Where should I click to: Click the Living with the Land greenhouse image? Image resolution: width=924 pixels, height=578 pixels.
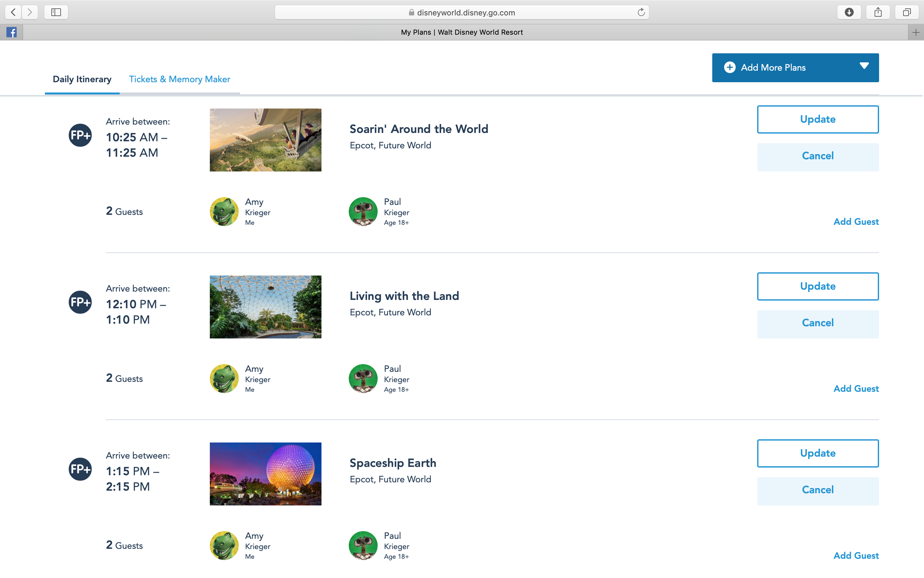(265, 307)
